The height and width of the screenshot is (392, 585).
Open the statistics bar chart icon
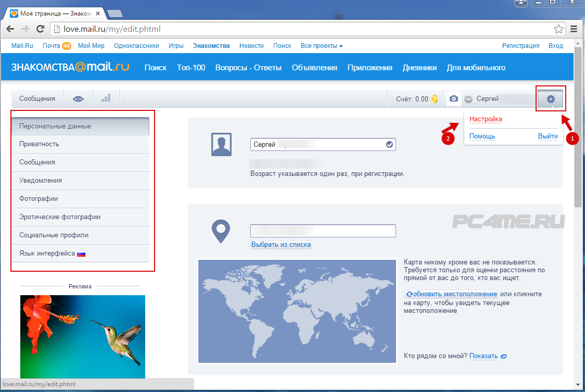[x=106, y=98]
